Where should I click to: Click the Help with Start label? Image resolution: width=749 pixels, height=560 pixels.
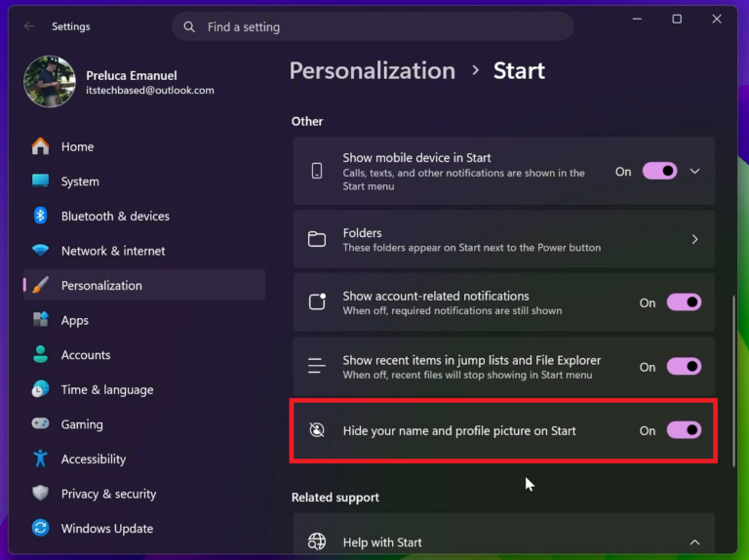point(382,542)
